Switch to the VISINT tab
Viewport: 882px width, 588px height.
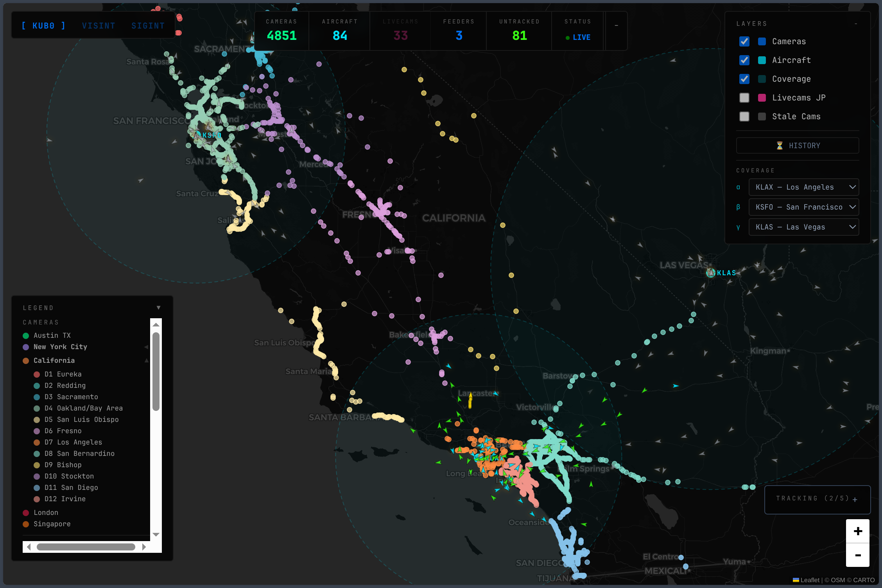pos(99,26)
